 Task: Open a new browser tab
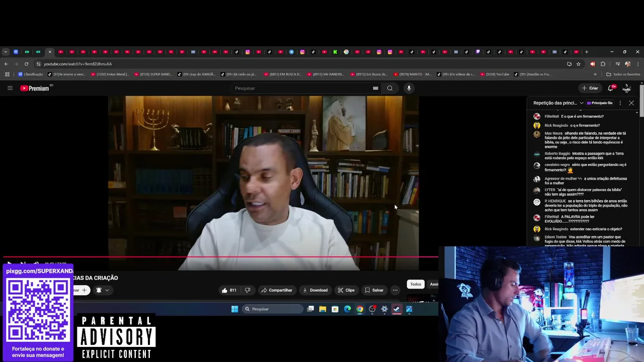(586, 52)
